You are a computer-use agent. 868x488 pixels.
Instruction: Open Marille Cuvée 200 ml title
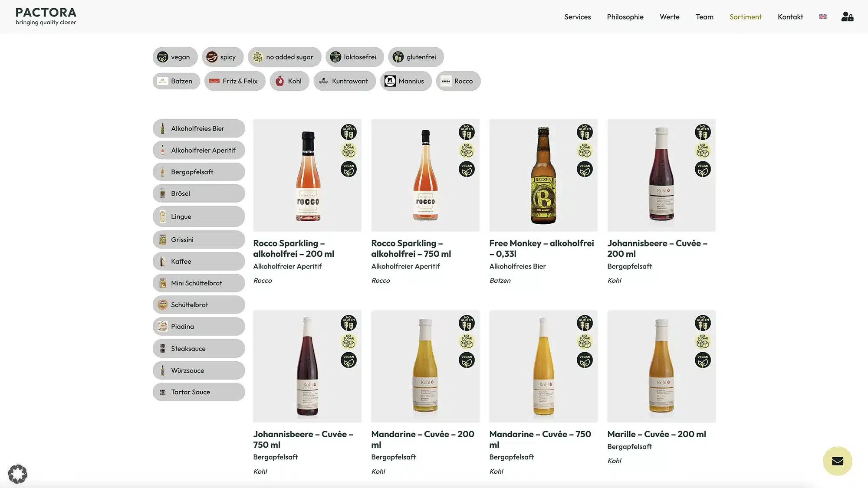tap(657, 434)
